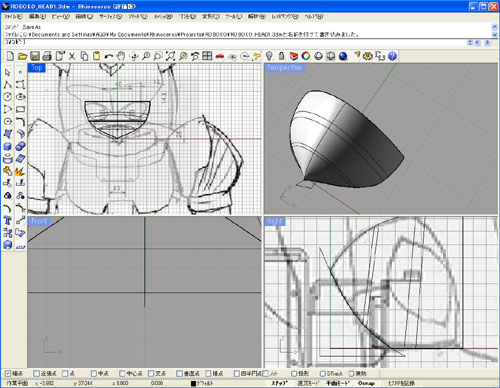The width and height of the screenshot is (500, 388).
Task: Enable the 垂直点 osnap checkbox
Action: pos(179,373)
